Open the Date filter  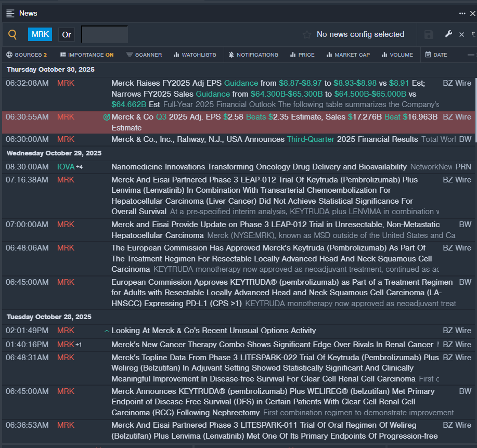coord(436,55)
